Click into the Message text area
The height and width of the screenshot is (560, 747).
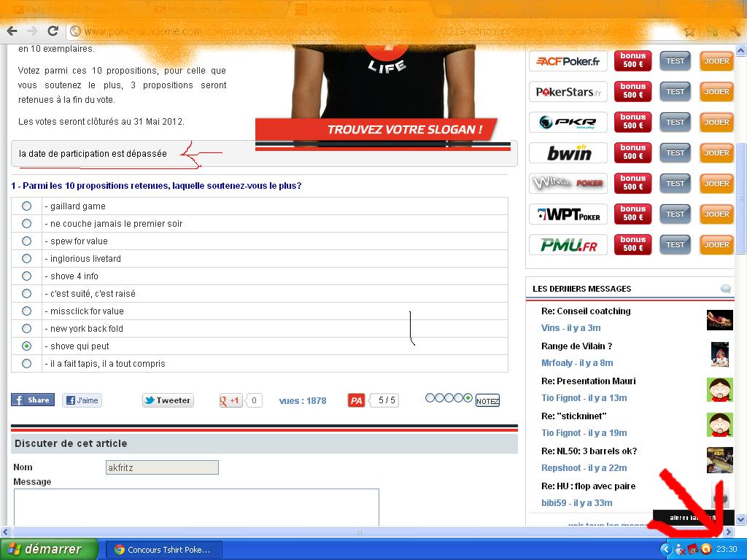[196, 507]
